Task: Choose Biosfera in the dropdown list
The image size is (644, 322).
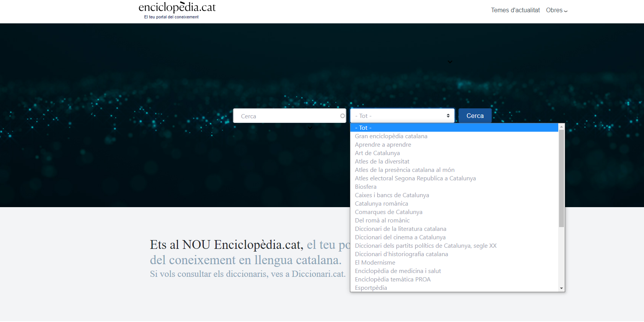Action: (365, 187)
